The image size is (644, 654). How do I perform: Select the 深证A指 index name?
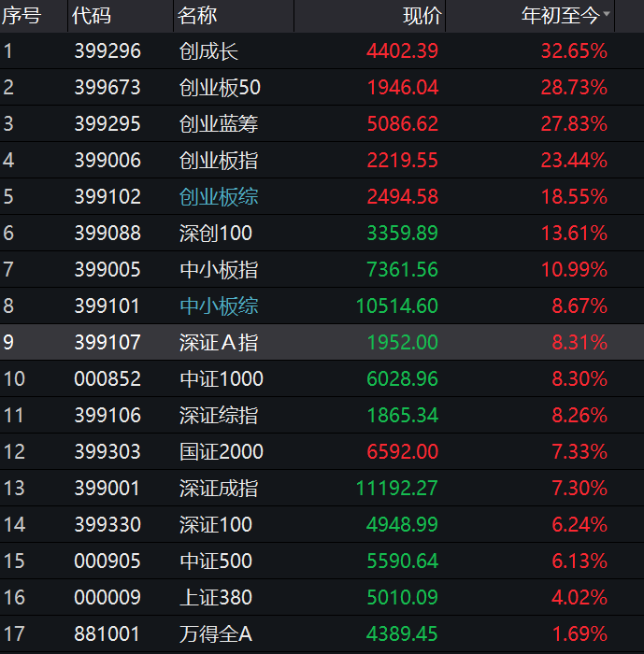coord(219,343)
